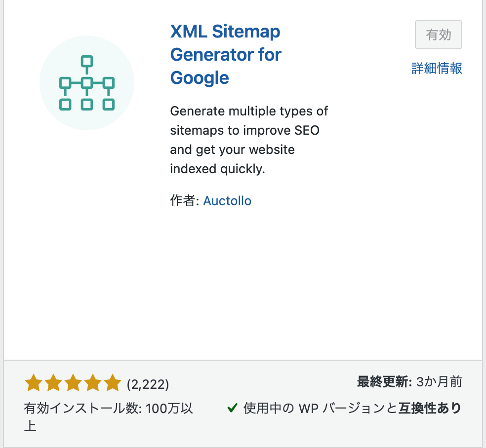The image size is (486, 448).
Task: Click the green compatibility checkmark icon
Action: pyautogui.click(x=232, y=408)
